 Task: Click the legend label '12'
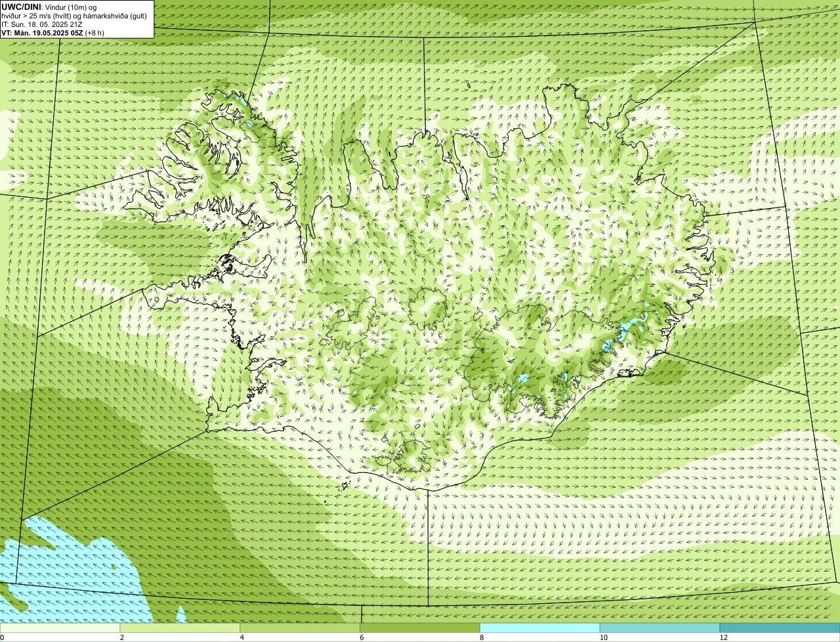723,637
